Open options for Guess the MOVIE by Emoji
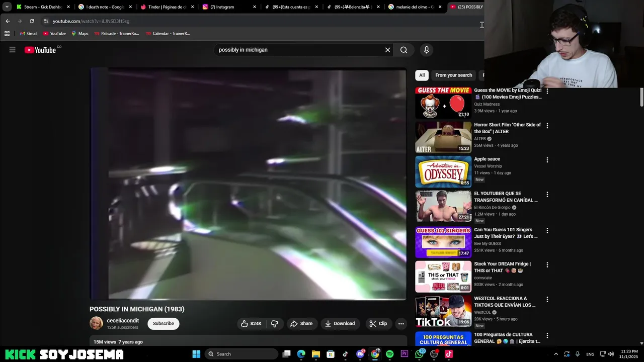 pos(547,91)
